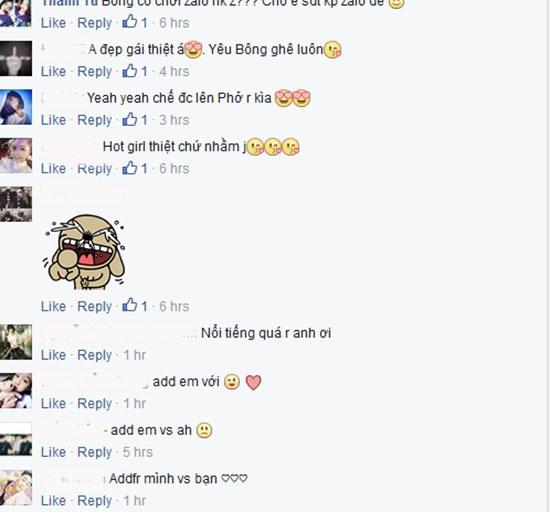Screen dimensions: 550x512
Task: Reply to 'Yeah yeah chế đc lên Phở' comment
Action: 94,120
